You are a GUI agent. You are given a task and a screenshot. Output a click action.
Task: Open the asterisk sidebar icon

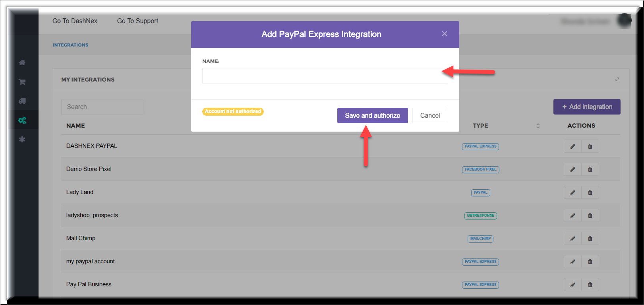[22, 140]
